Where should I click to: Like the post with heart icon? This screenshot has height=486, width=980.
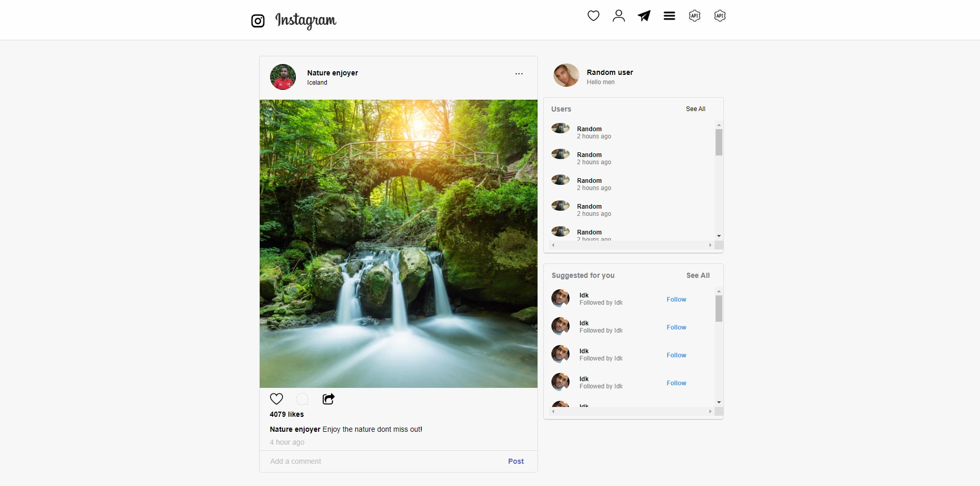(x=277, y=399)
